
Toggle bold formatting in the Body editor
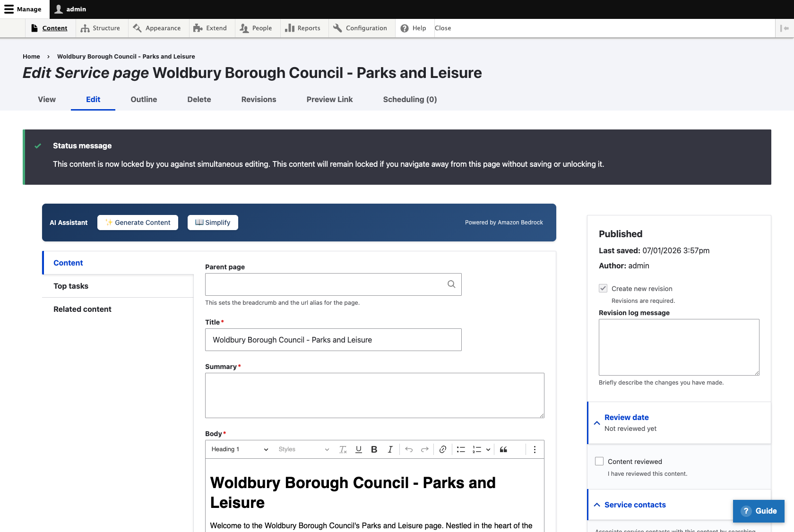click(374, 449)
